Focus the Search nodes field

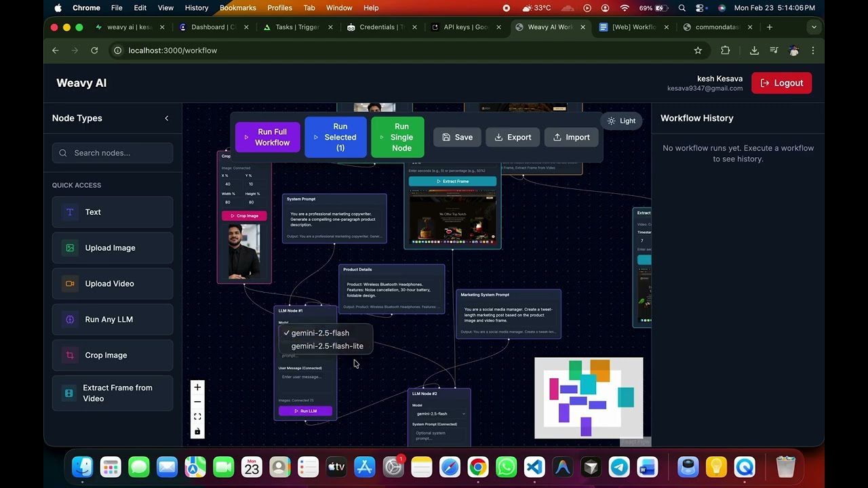coord(113,152)
